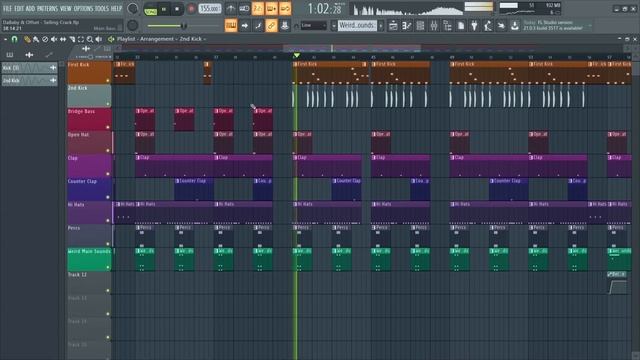This screenshot has height=360, width=640.
Task: Select the Weird Main Sounds track header
Action: [89, 259]
